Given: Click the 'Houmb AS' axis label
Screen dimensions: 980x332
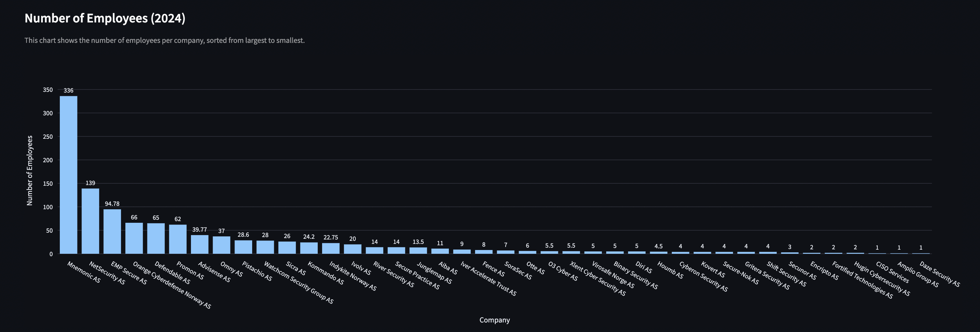Looking at the screenshot, I should pos(670,270).
